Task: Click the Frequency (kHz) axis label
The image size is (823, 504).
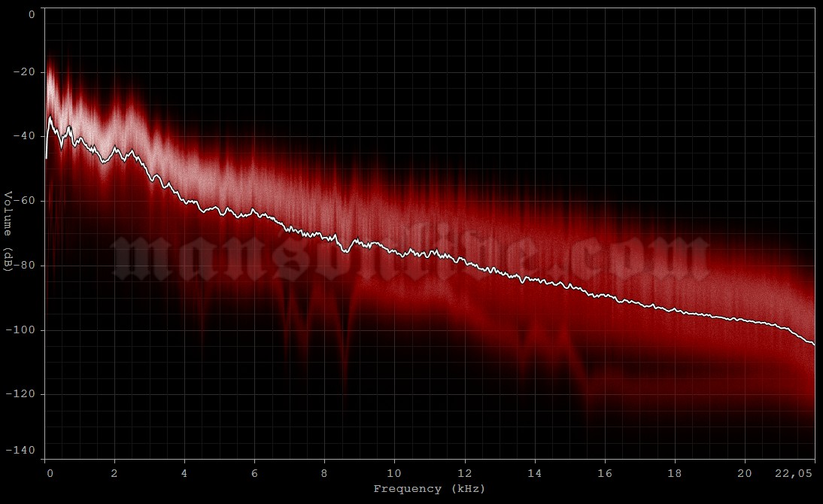Action: 428,488
